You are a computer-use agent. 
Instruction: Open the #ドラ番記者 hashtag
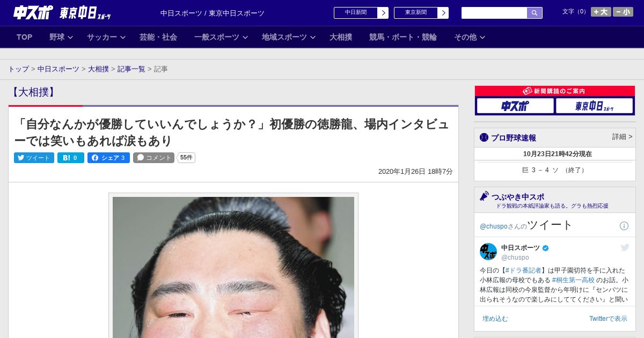click(x=523, y=270)
